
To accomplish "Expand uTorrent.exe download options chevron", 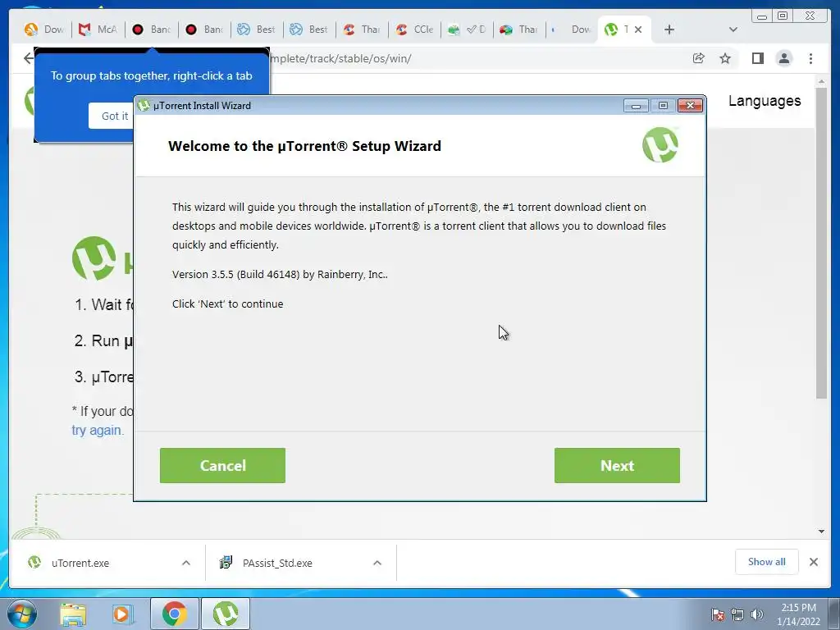I will (x=186, y=563).
